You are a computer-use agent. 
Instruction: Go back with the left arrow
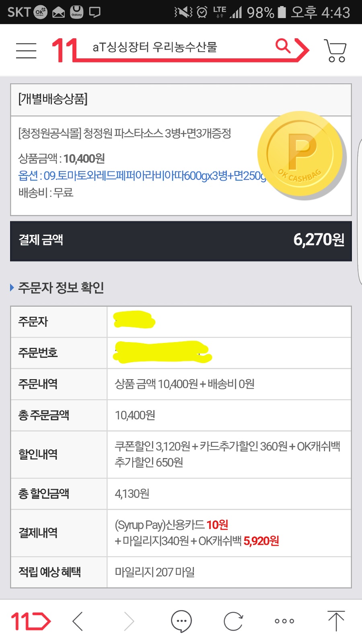(78, 621)
